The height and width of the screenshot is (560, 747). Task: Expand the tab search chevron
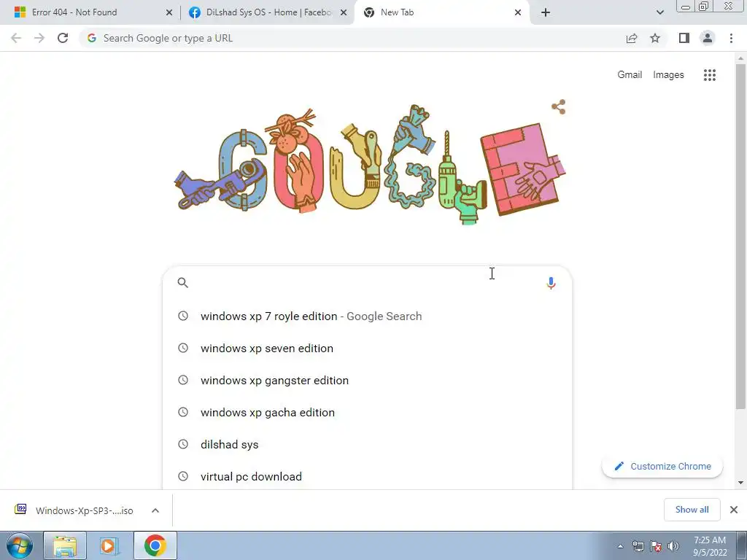[x=659, y=12]
